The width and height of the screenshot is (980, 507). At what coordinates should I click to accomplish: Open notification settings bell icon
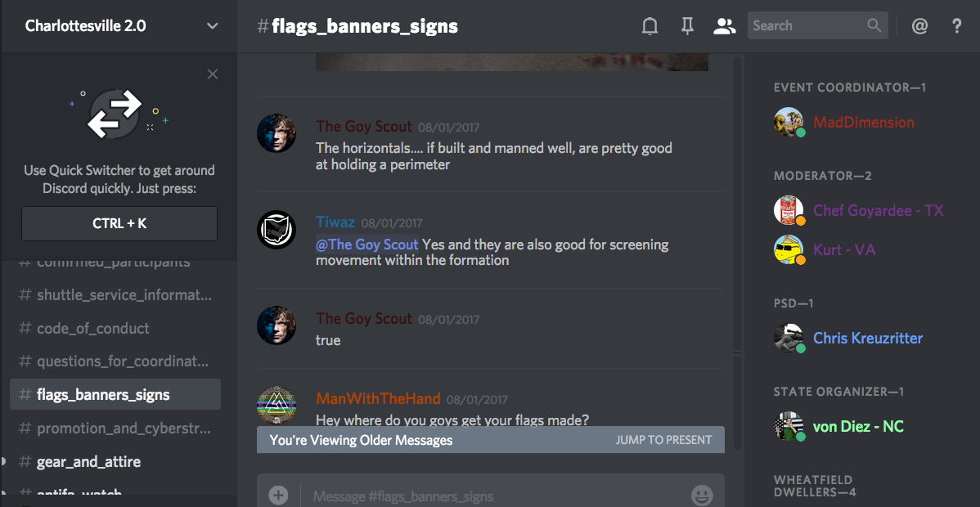650,25
